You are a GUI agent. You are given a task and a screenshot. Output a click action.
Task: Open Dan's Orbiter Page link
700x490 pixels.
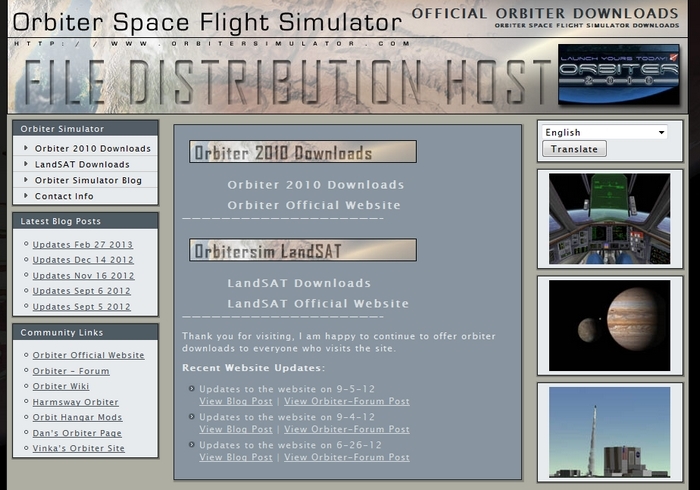point(77,433)
